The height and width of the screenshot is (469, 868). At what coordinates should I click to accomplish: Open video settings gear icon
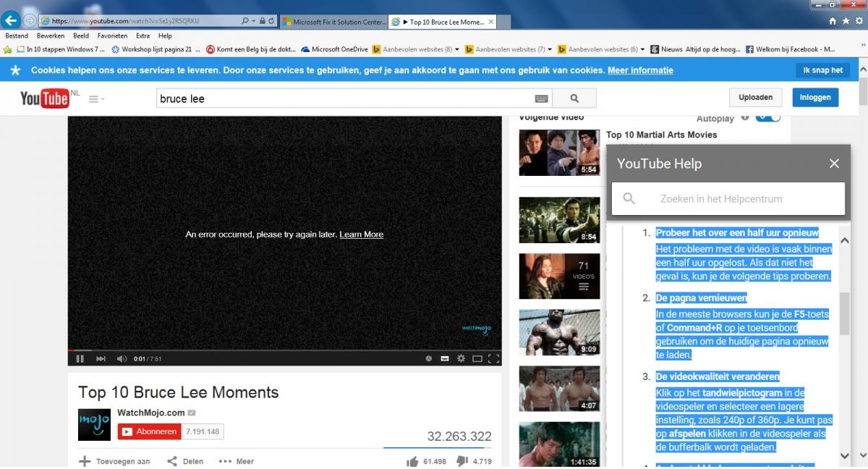(x=461, y=358)
